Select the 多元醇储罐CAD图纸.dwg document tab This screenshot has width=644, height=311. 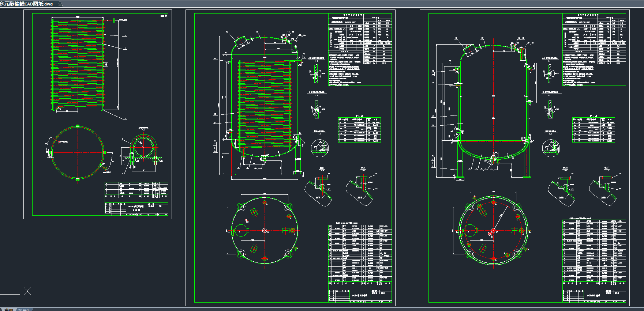[27, 4]
